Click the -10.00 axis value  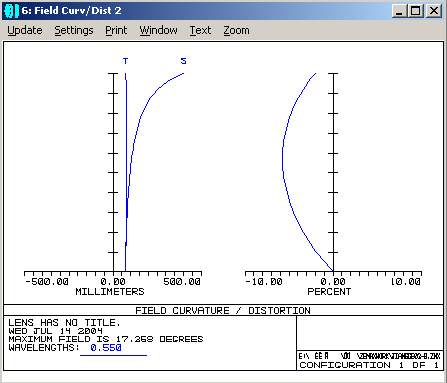(x=264, y=282)
